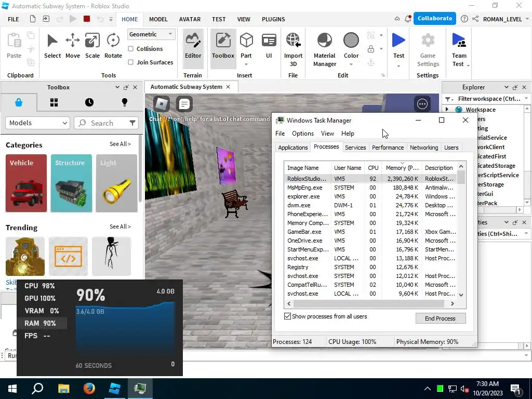Switch to Services tab in Task Manager
The height and width of the screenshot is (399, 532).
(355, 148)
